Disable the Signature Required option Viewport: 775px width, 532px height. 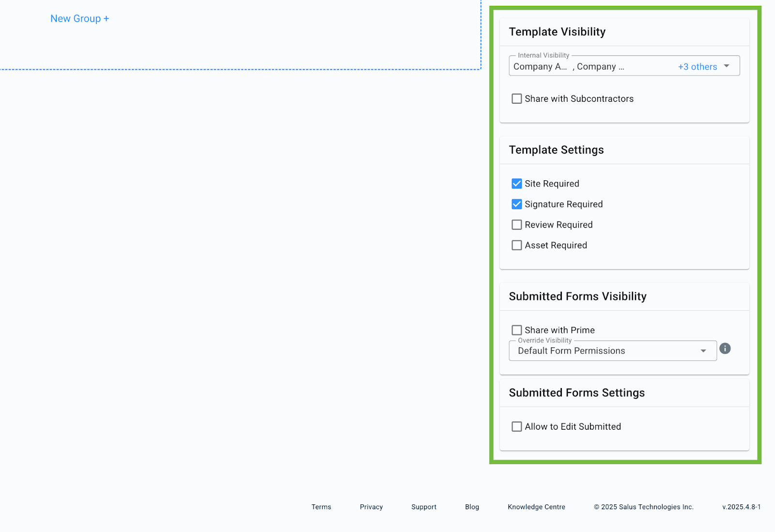[517, 204]
